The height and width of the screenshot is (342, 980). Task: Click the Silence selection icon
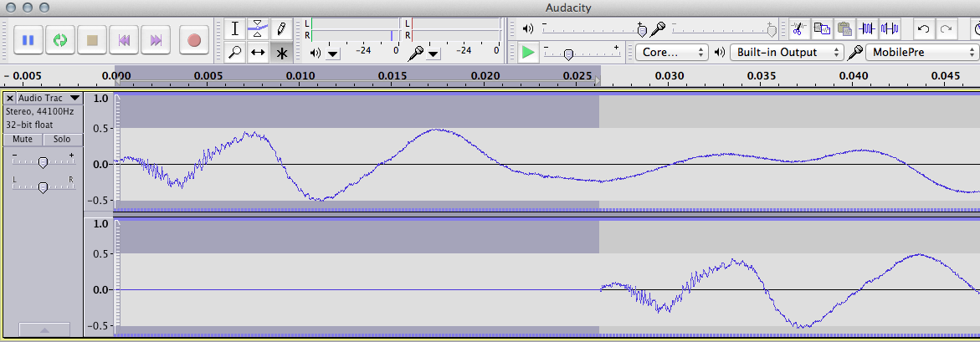point(890,28)
